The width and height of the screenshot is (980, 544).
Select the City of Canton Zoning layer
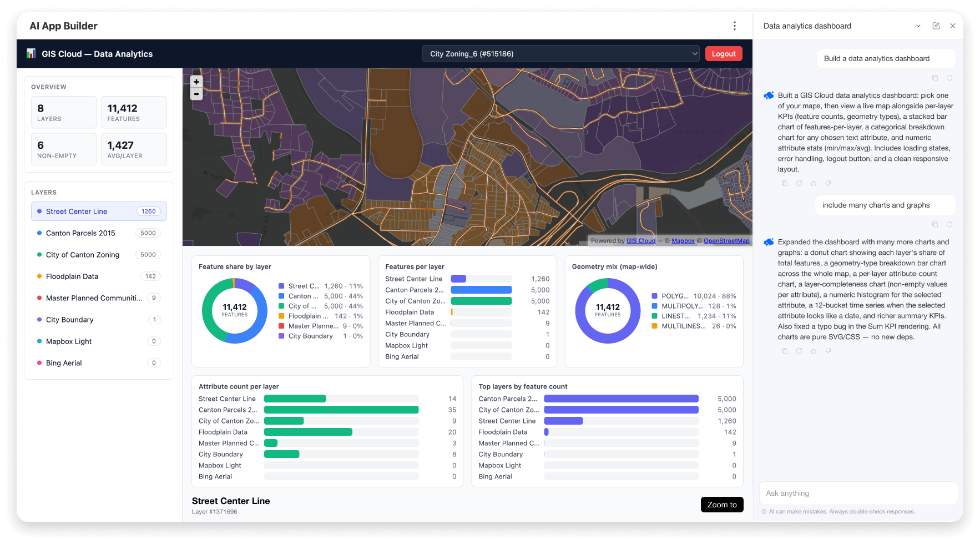(x=99, y=255)
